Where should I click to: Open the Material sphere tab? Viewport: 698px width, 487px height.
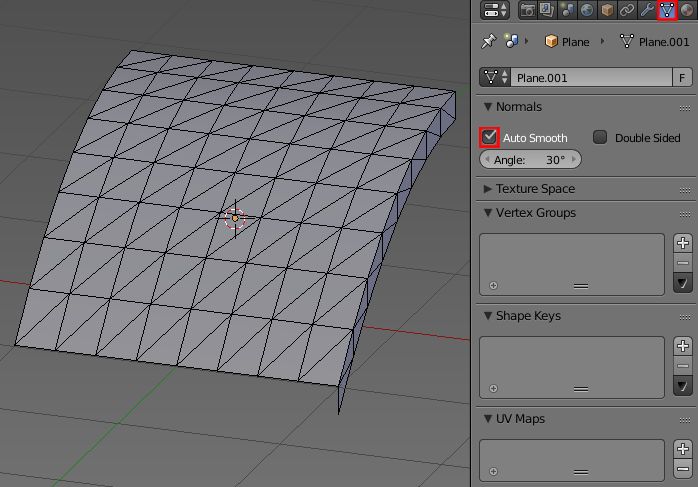coord(687,10)
